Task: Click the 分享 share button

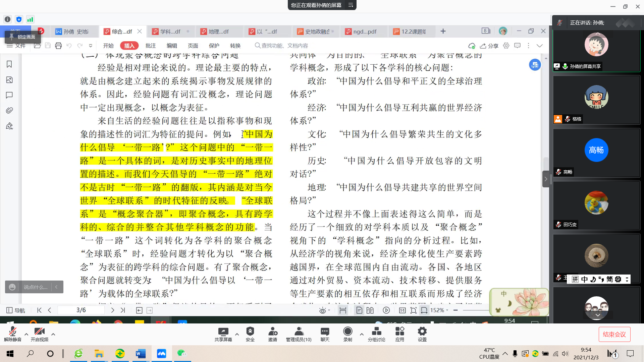Action: [x=489, y=46]
